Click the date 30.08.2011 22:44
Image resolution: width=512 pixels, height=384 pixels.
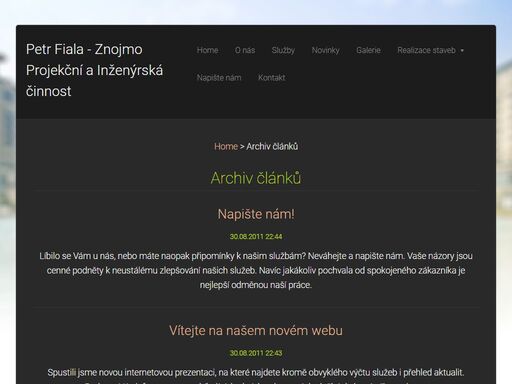[x=256, y=237]
